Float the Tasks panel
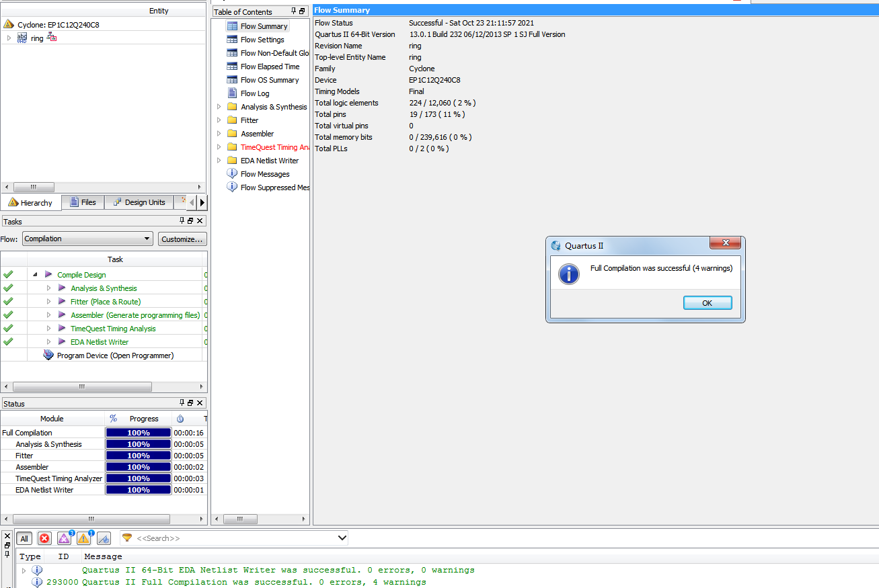 (x=190, y=221)
